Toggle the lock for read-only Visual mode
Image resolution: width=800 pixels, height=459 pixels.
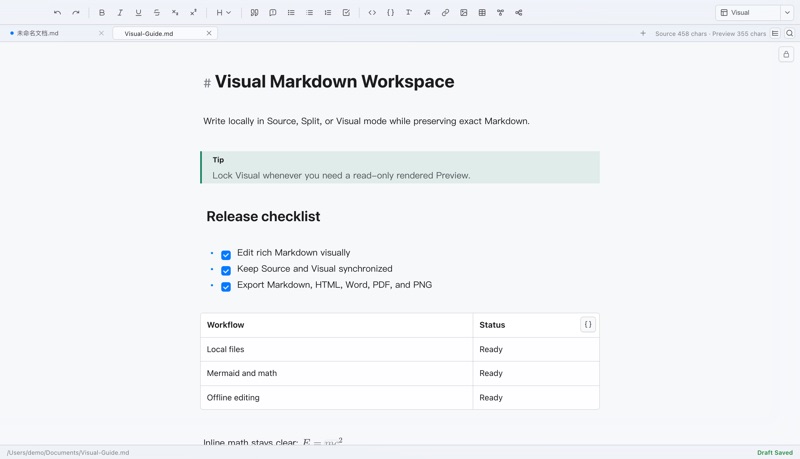pyautogui.click(x=786, y=55)
